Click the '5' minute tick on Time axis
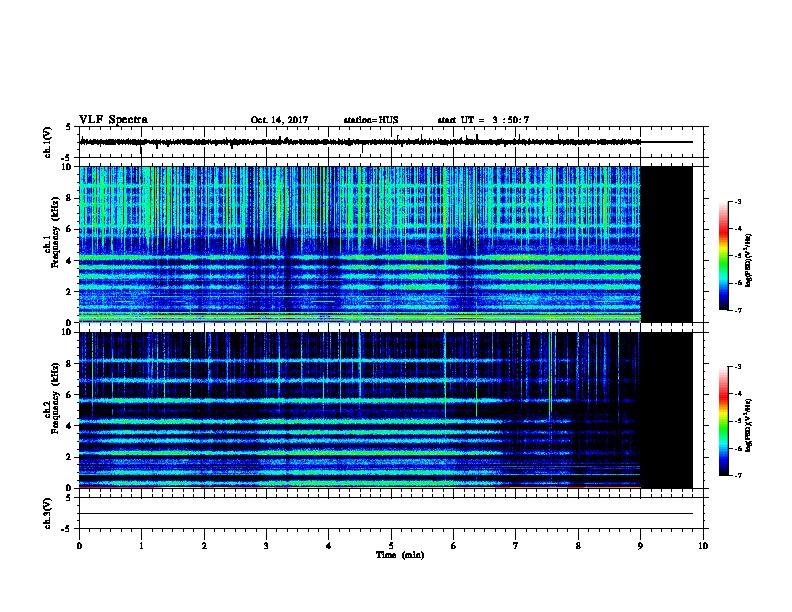Screen dimensions: 792x612 391,545
